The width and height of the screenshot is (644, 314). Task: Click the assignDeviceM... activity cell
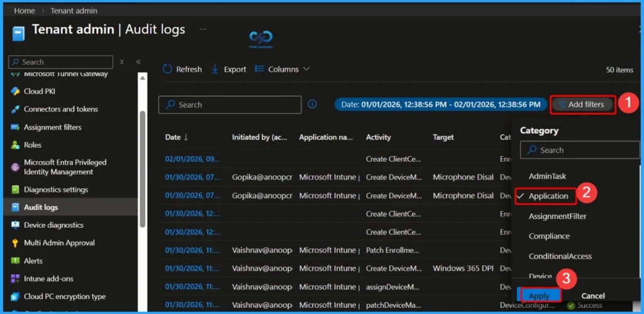(394, 286)
